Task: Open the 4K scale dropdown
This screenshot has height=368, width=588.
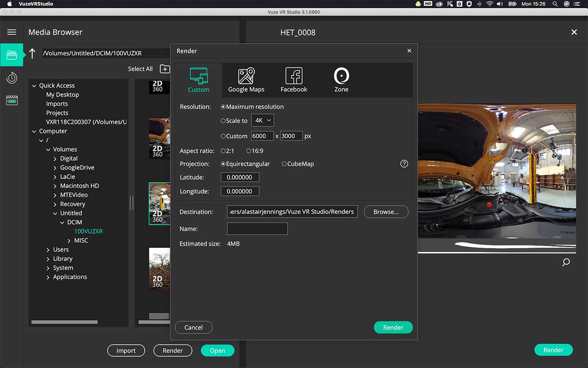Action: 262,121
